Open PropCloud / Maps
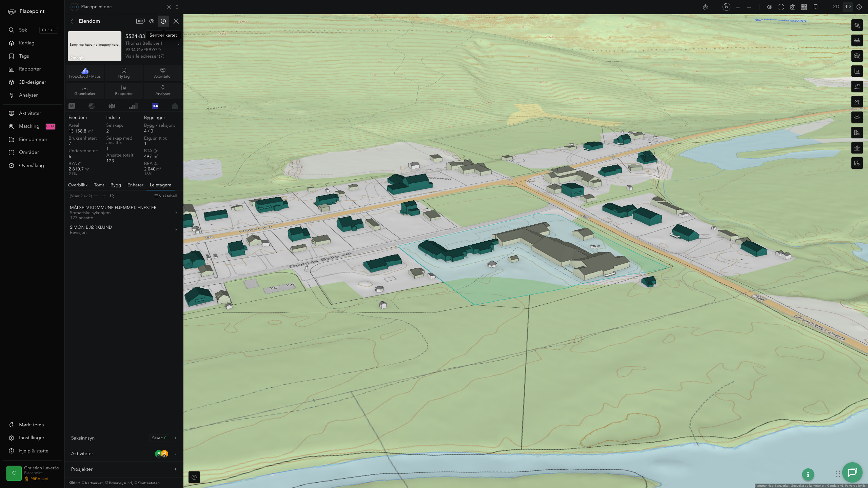 pos(85,73)
